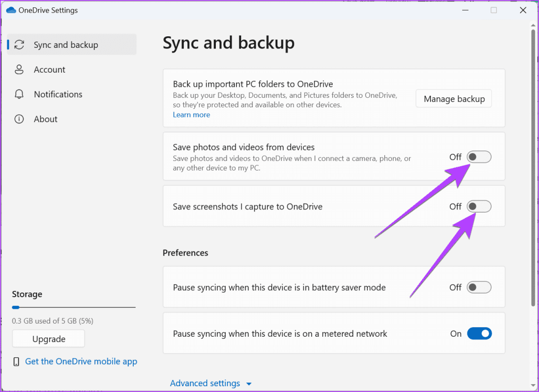Click the OneDrive cloud icon in title bar
Viewport: 539px width, 392px height.
point(11,9)
